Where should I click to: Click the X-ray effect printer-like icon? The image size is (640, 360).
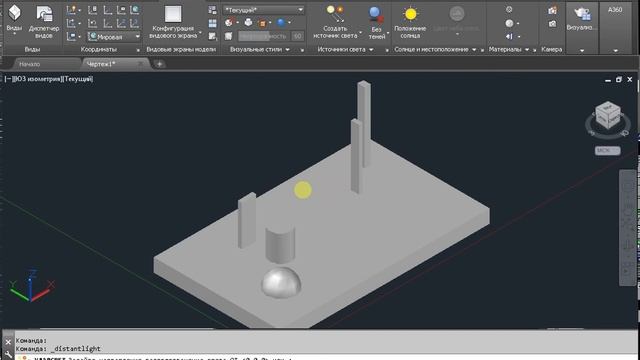coord(248,23)
